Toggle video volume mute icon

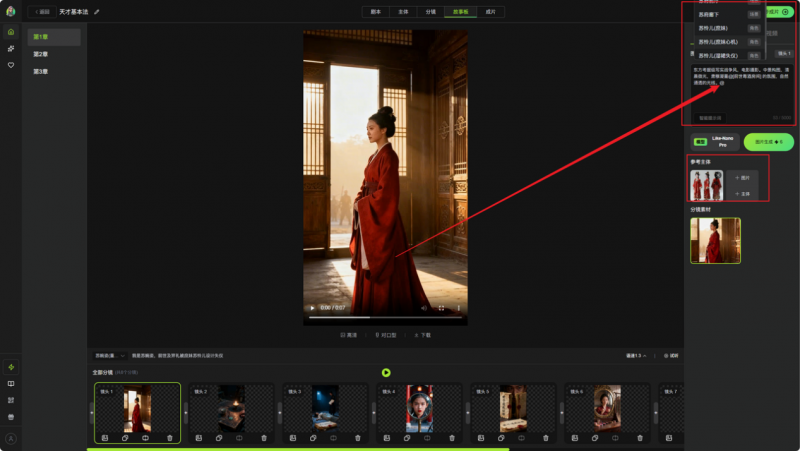pyautogui.click(x=424, y=308)
